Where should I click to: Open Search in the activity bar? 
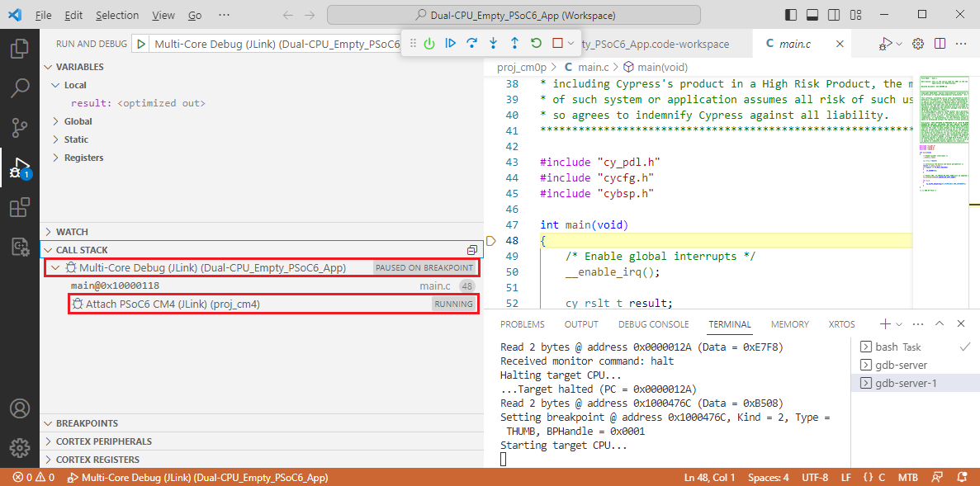click(20, 88)
